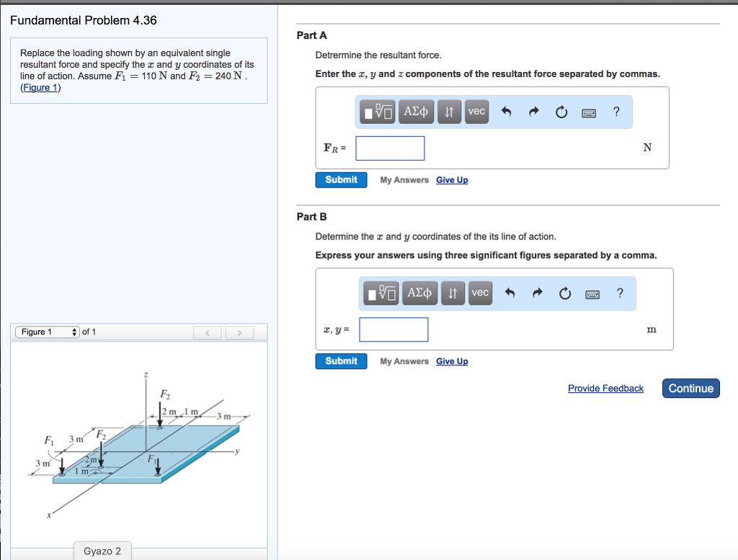Click the question mark help icon in Part A
738x560 pixels.
[x=616, y=112]
